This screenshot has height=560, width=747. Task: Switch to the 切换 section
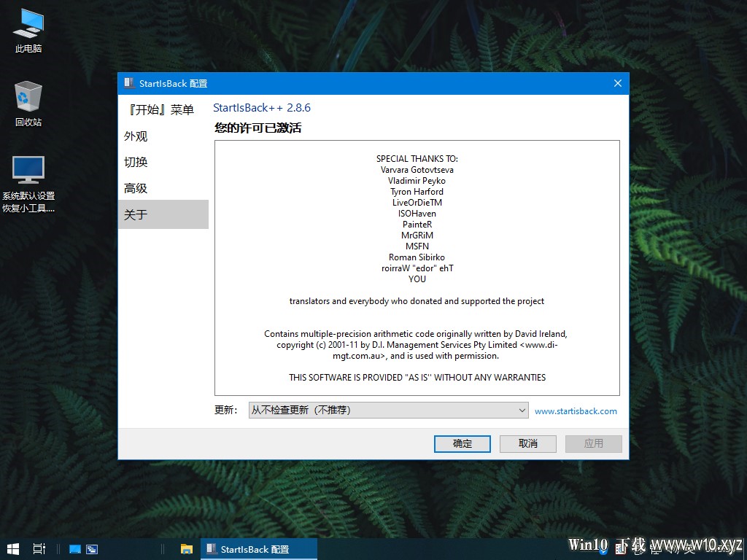(136, 163)
